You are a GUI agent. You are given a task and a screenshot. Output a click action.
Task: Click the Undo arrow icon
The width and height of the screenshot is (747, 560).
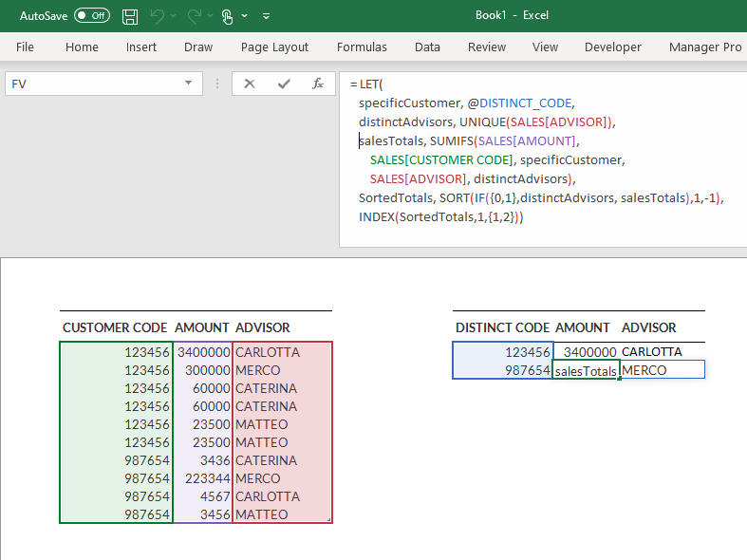pos(158,16)
